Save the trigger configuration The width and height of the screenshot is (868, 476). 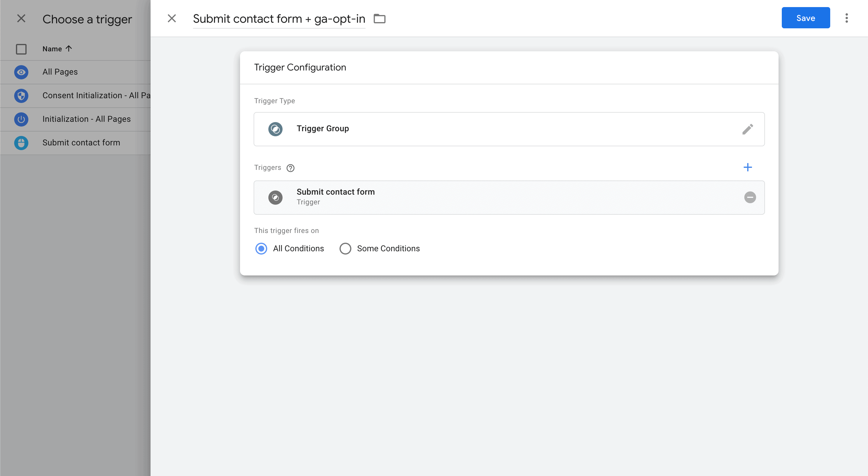tap(805, 18)
